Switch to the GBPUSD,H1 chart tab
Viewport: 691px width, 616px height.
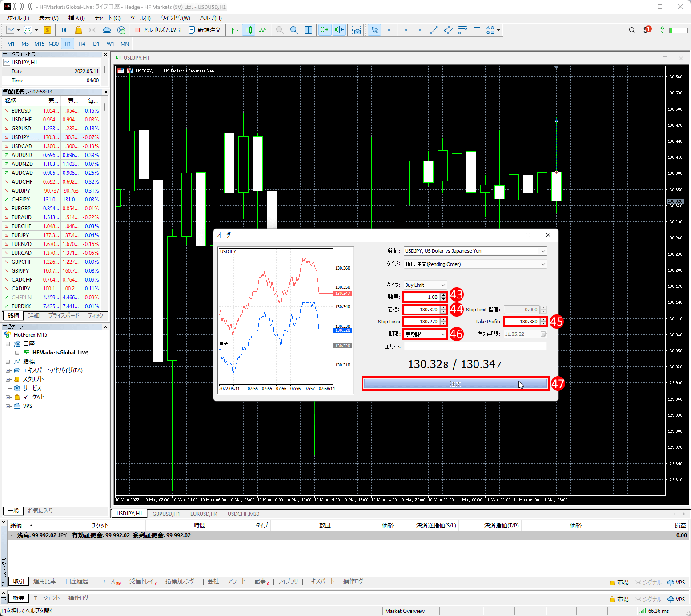[166, 514]
